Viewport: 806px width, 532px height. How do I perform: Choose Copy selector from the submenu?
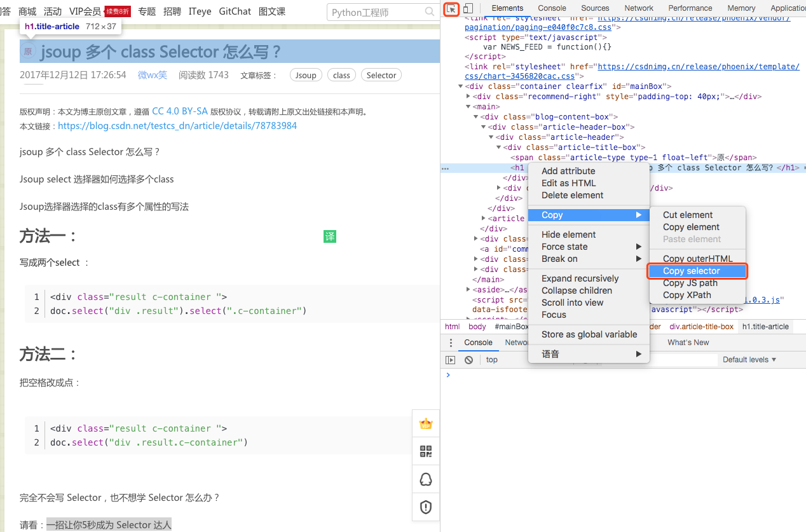tap(691, 271)
